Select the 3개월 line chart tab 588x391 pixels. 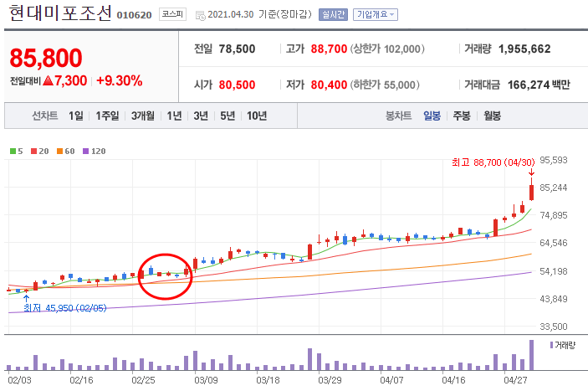coord(142,116)
